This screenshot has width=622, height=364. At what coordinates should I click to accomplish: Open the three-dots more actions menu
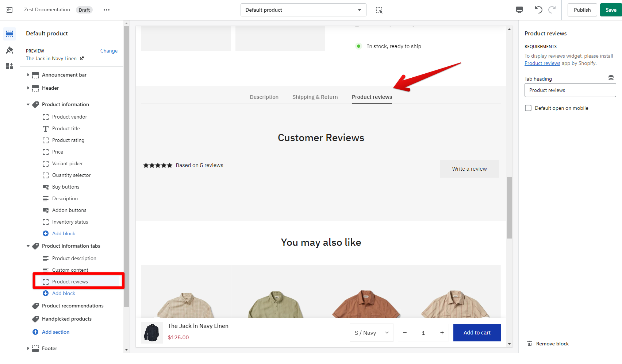click(107, 10)
